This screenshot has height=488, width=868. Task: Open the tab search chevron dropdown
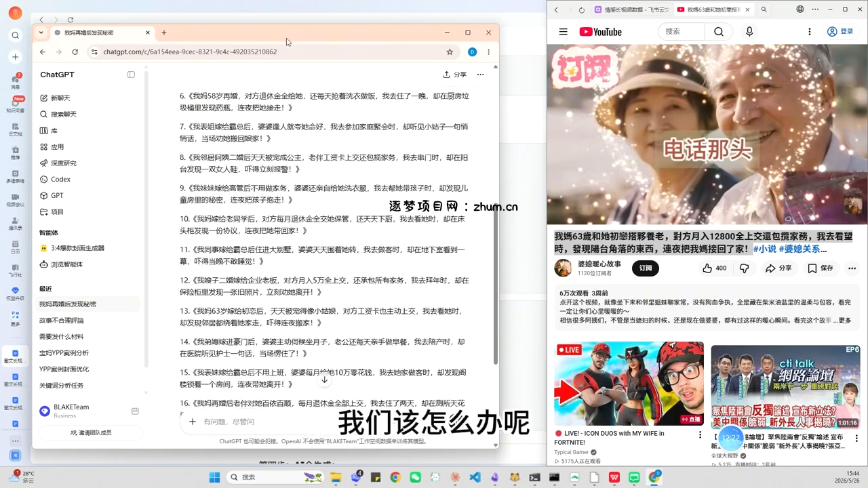pos(41,33)
